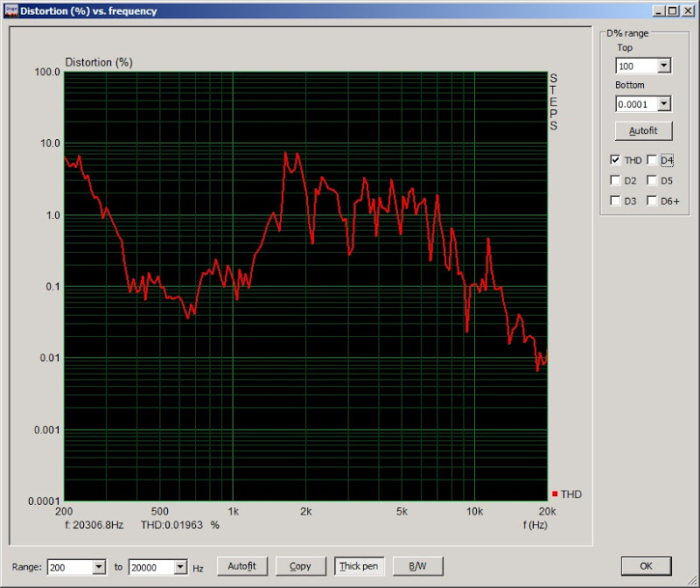Click the f (Hz) axis label

coord(535,525)
